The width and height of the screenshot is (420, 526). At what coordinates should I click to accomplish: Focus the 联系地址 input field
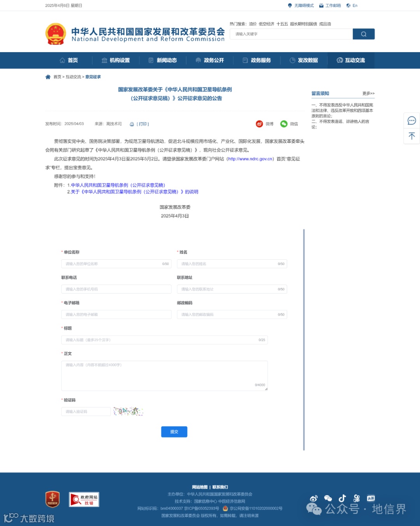tap(232, 289)
